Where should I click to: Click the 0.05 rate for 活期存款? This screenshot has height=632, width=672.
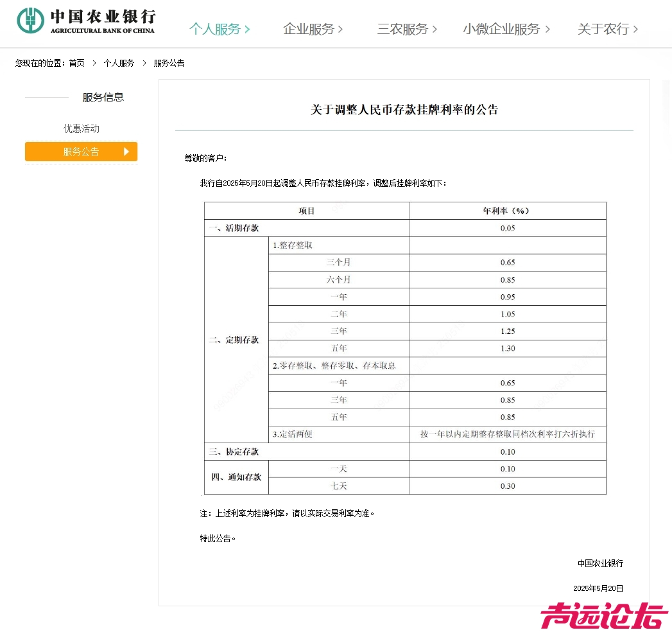click(x=508, y=228)
